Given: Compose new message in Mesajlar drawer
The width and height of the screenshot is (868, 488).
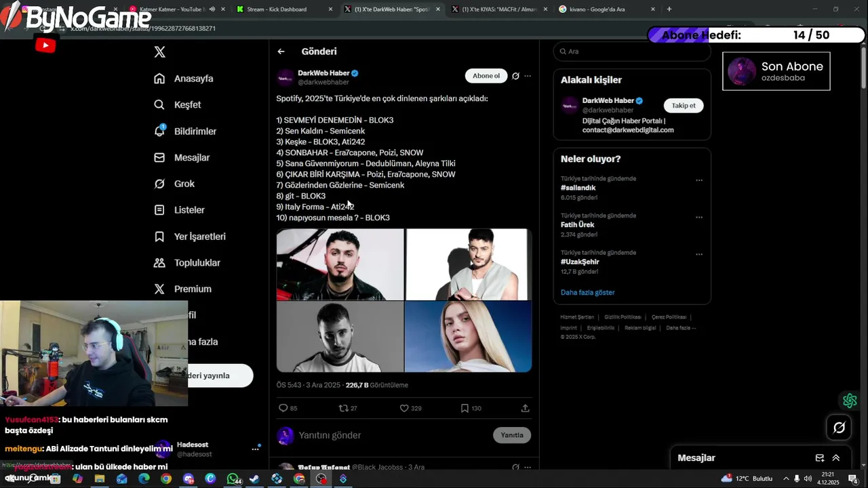Looking at the screenshot, I should [820, 458].
